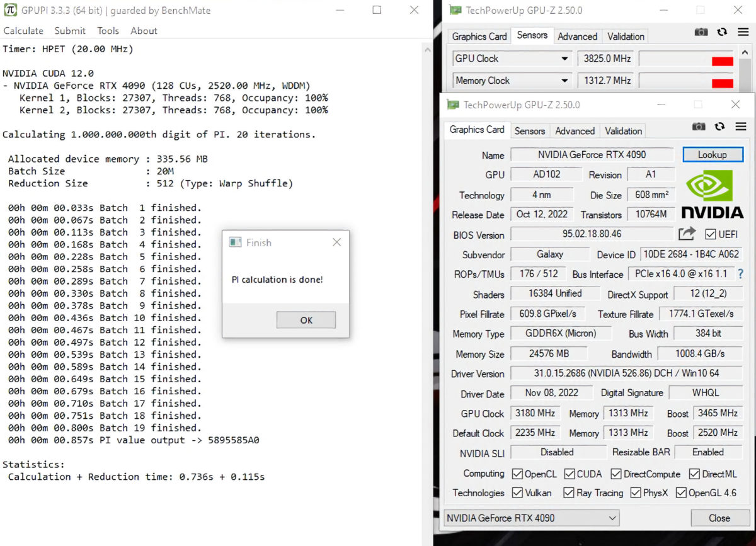Click the camera screenshot icon in front GPU-Z window
This screenshot has width=756, height=546.
pyautogui.click(x=699, y=127)
